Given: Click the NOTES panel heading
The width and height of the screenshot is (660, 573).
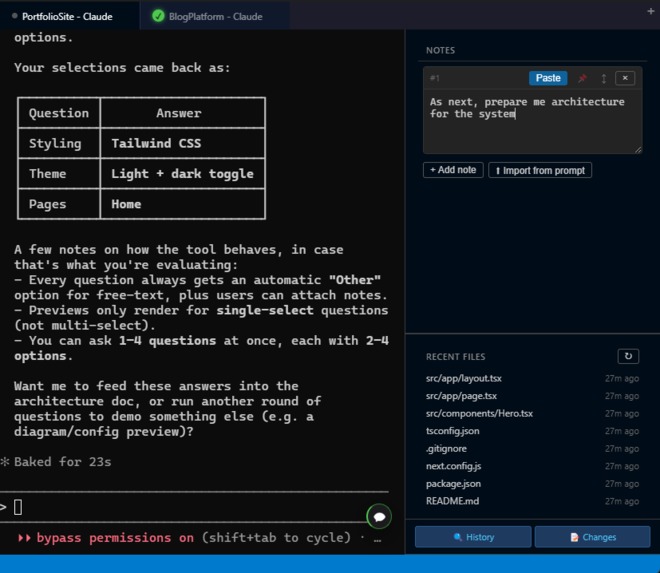Looking at the screenshot, I should coord(440,51).
